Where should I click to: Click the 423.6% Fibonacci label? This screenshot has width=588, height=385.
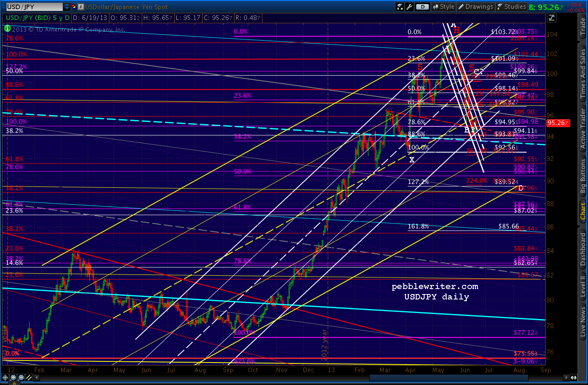click(x=245, y=361)
